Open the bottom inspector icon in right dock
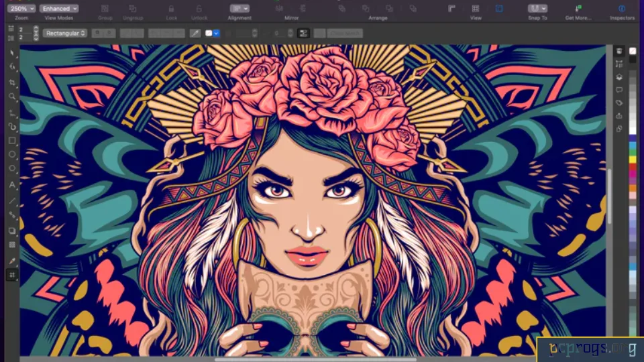 pos(619,129)
